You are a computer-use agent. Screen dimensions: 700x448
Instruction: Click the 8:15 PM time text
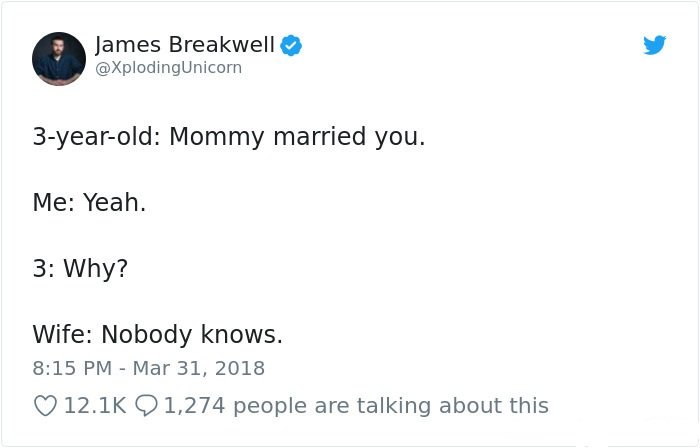(x=72, y=369)
